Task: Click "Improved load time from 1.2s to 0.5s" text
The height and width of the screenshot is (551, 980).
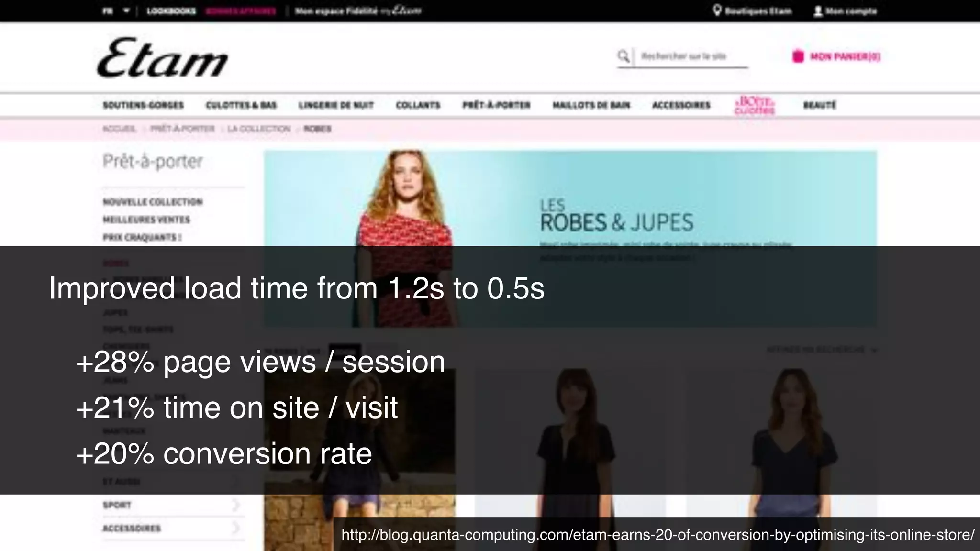Action: pyautogui.click(x=297, y=288)
